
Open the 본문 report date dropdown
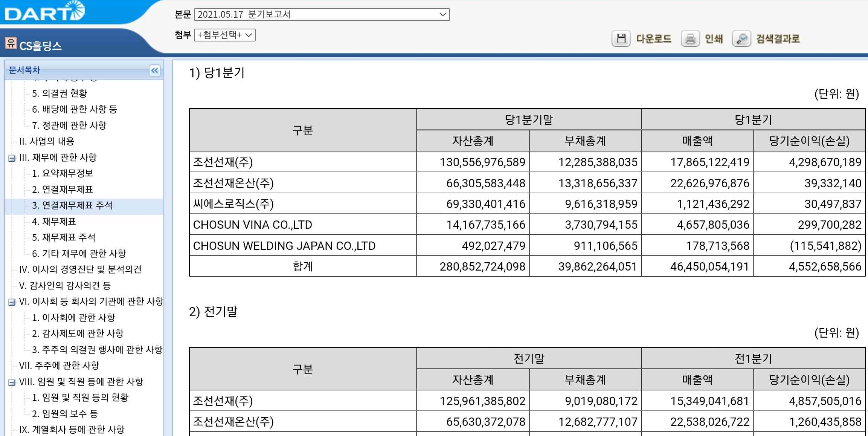(322, 15)
